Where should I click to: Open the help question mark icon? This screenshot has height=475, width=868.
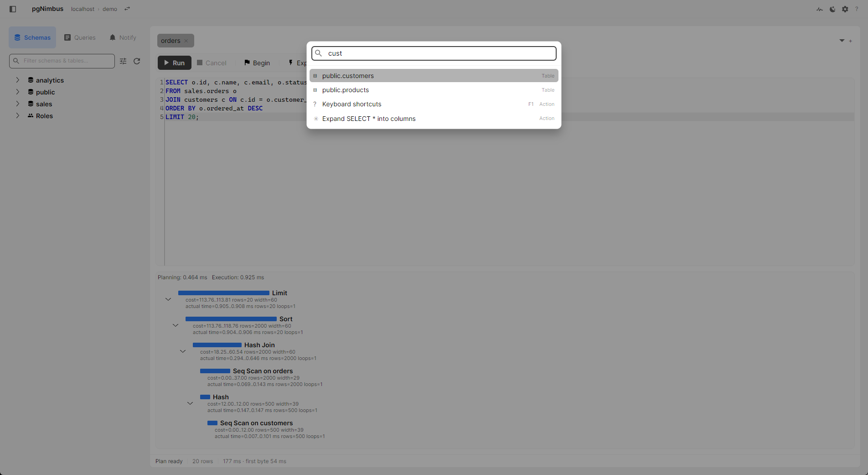pos(857,9)
